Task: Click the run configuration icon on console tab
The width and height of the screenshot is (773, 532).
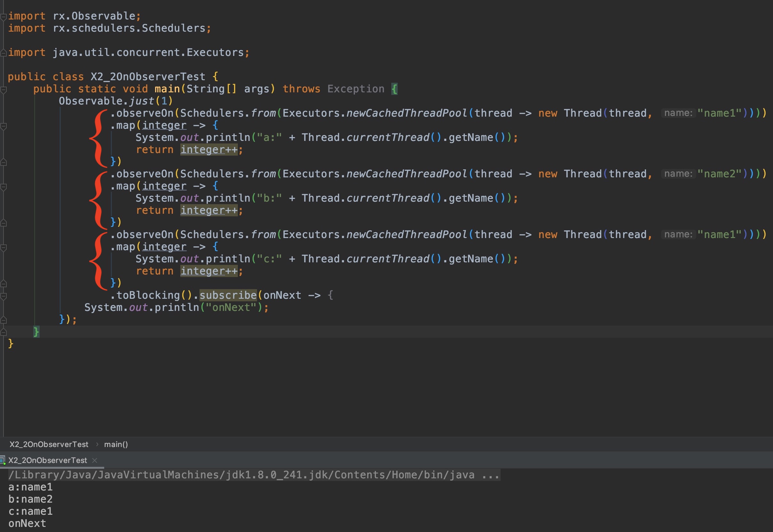Action: pos(3,460)
